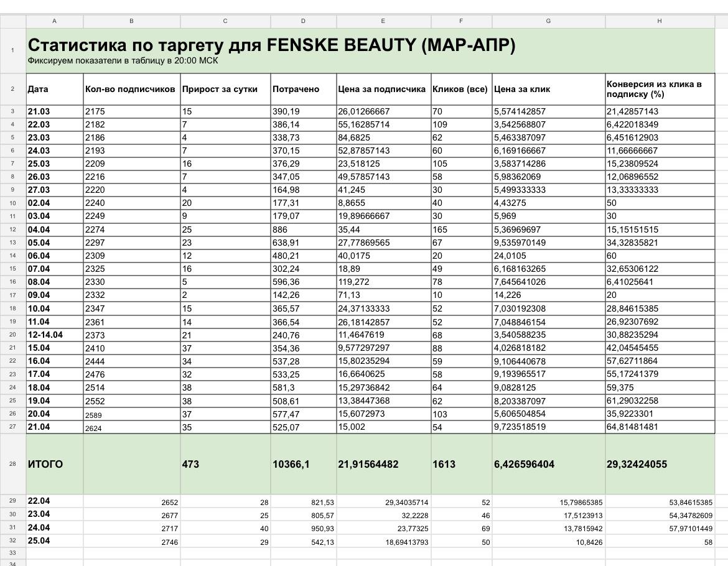Image resolution: width=728 pixels, height=566 pixels.
Task: Select date cell '25.04'
Action: pos(55,541)
